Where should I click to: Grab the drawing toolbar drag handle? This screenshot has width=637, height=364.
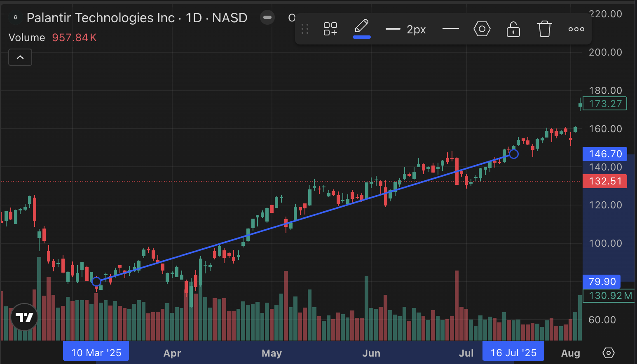[x=305, y=29]
